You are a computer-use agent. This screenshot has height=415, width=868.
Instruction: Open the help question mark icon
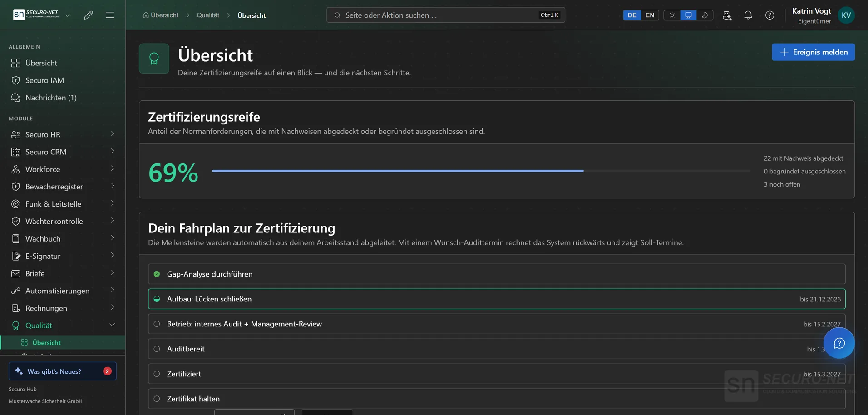770,15
